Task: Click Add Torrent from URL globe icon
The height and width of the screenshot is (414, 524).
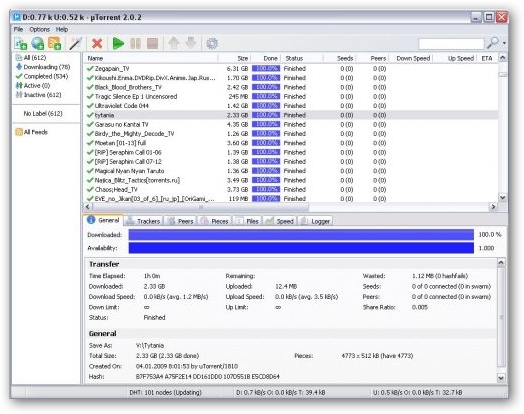Action: tap(38, 43)
